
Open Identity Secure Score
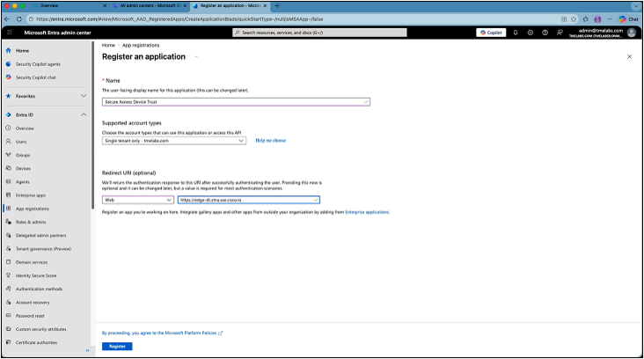[36, 275]
